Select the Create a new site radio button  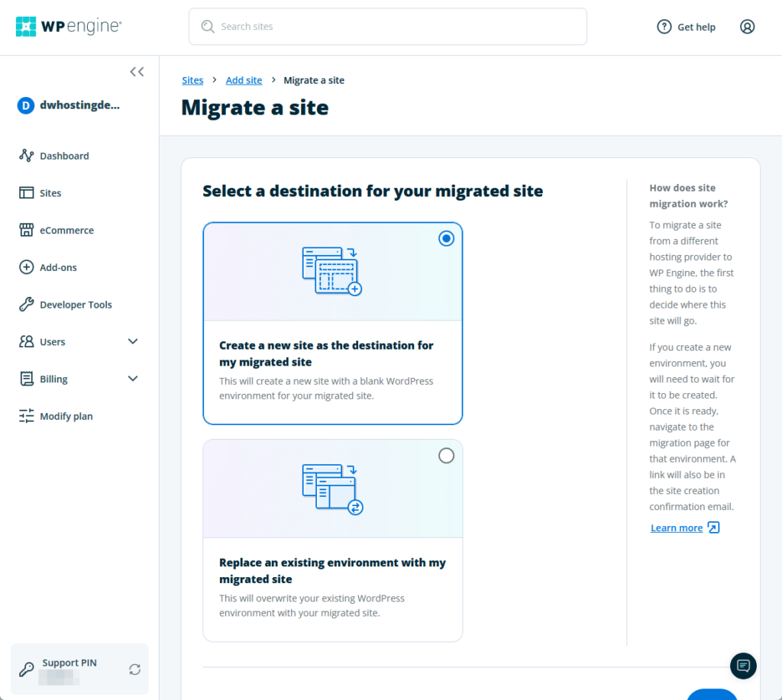(x=446, y=238)
